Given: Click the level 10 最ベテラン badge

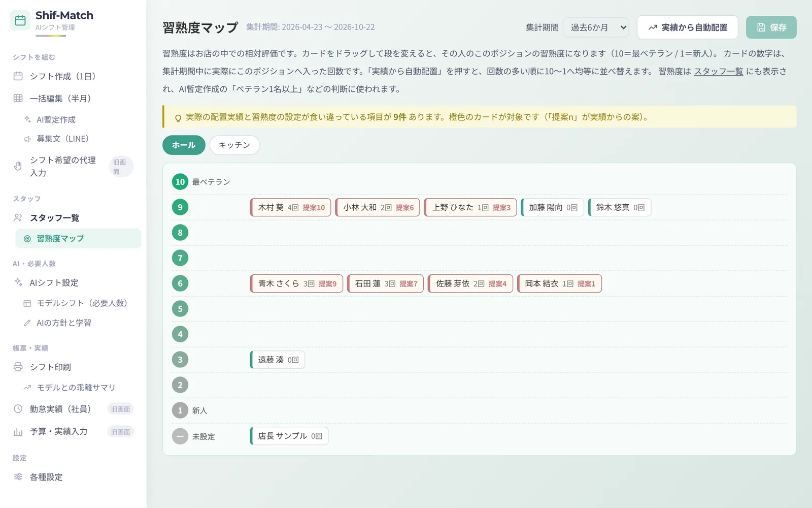Looking at the screenshot, I should click(180, 182).
